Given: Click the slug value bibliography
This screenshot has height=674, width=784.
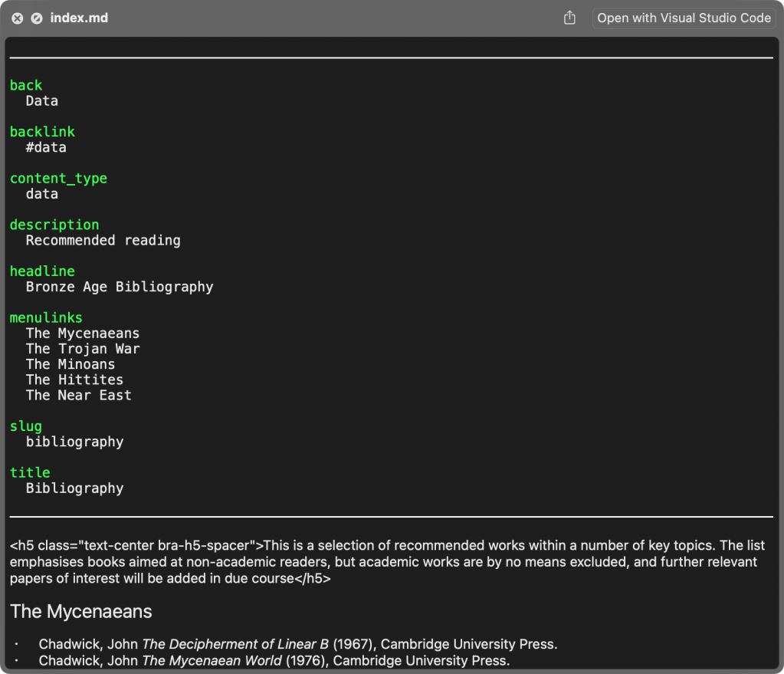Looking at the screenshot, I should pos(74,441).
